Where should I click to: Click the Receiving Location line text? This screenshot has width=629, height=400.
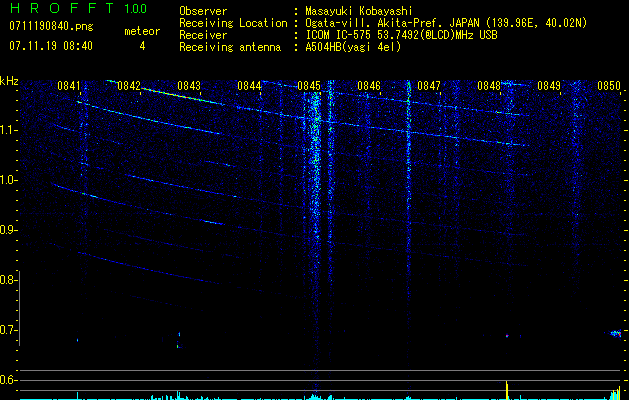448,24
